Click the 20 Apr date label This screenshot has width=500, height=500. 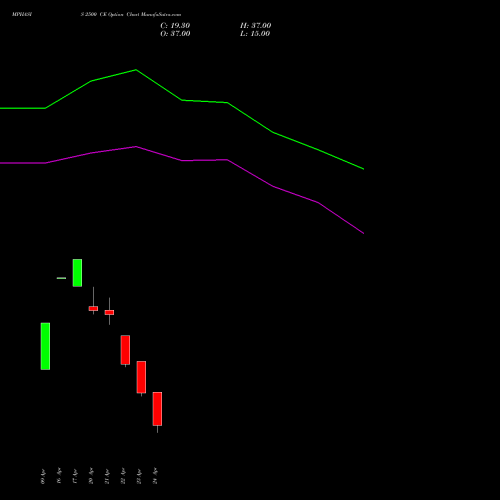pyautogui.click(x=91, y=476)
